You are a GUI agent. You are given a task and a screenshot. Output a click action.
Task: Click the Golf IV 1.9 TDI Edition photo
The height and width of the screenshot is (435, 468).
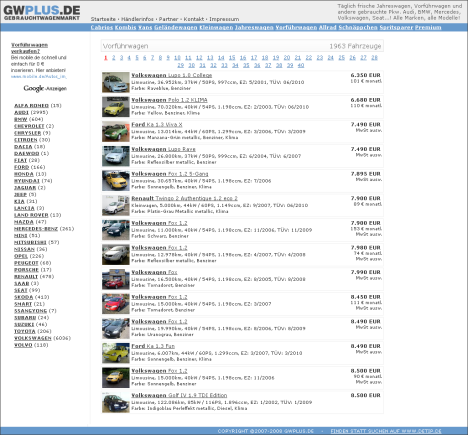pos(116,403)
